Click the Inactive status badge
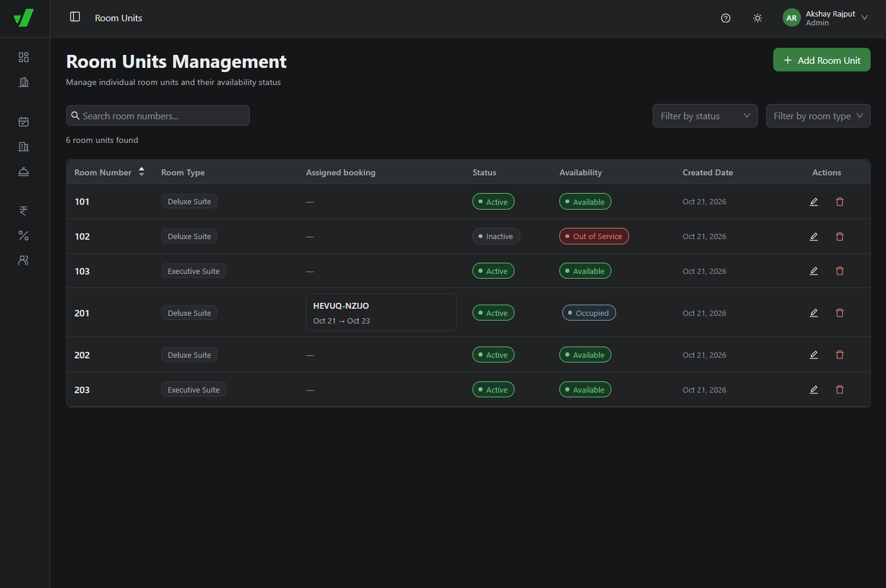The height and width of the screenshot is (588, 886). pos(496,236)
